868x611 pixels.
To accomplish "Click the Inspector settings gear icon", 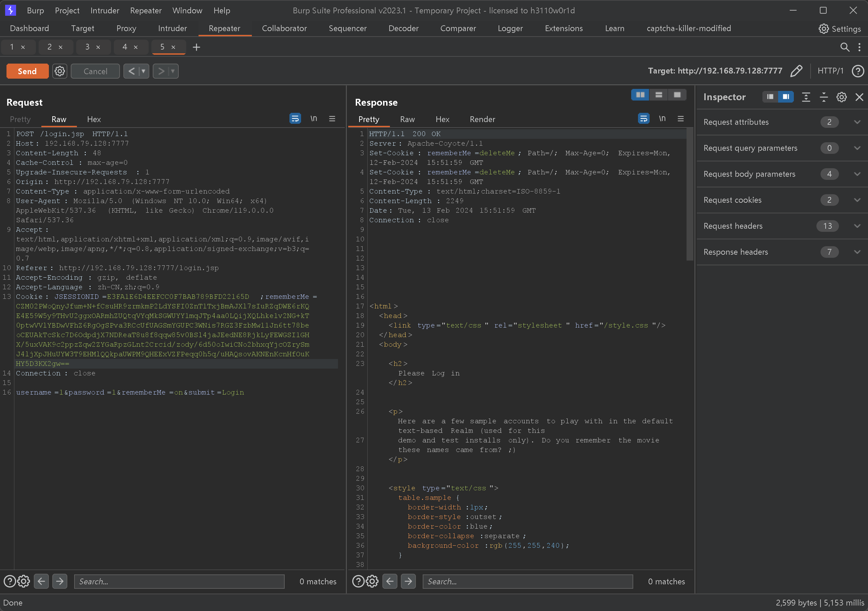I will pos(841,97).
